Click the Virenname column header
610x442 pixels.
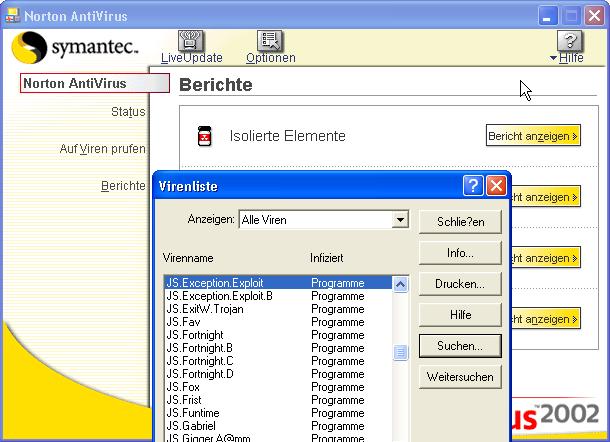[x=188, y=258]
